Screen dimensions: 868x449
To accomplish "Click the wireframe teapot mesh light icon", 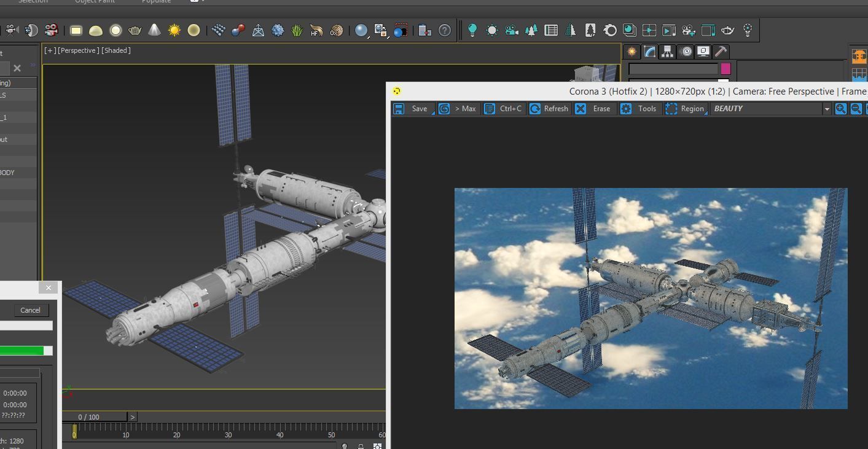I will pos(135,30).
